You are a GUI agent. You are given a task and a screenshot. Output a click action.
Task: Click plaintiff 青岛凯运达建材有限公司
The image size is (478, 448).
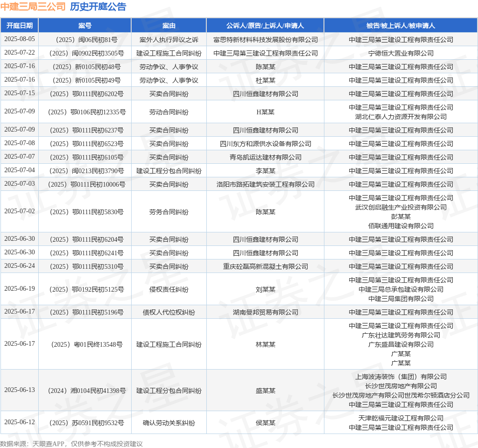(x=265, y=157)
